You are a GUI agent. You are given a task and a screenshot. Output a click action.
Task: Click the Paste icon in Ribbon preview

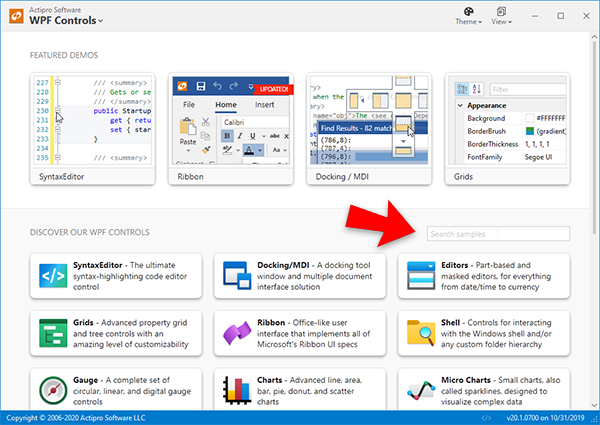click(x=188, y=127)
